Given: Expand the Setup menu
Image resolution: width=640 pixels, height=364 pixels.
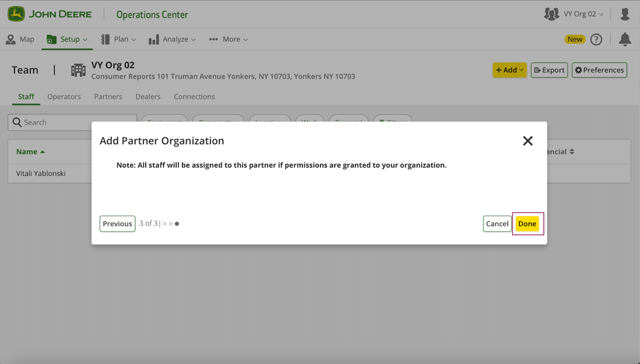Looking at the screenshot, I should pyautogui.click(x=67, y=39).
